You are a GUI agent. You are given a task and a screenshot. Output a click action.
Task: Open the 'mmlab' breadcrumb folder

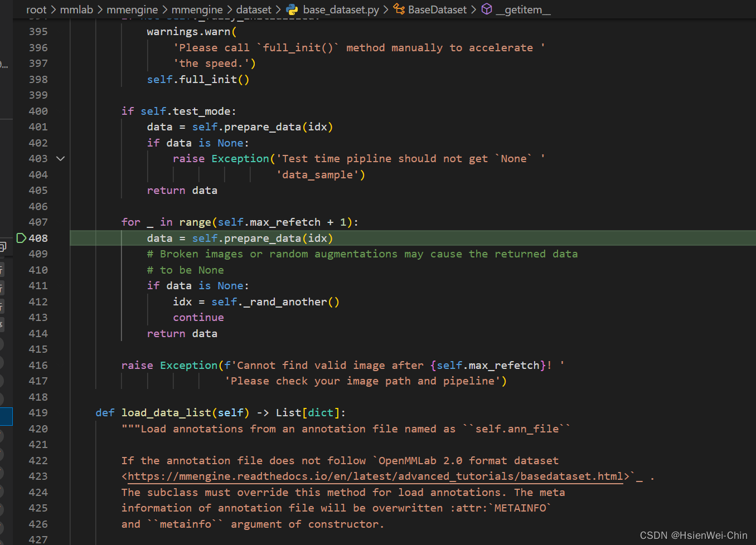(x=76, y=9)
